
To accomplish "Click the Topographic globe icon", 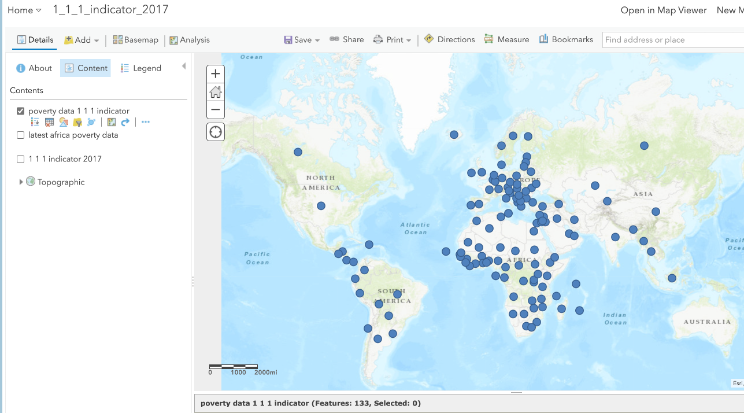I will tap(30, 181).
